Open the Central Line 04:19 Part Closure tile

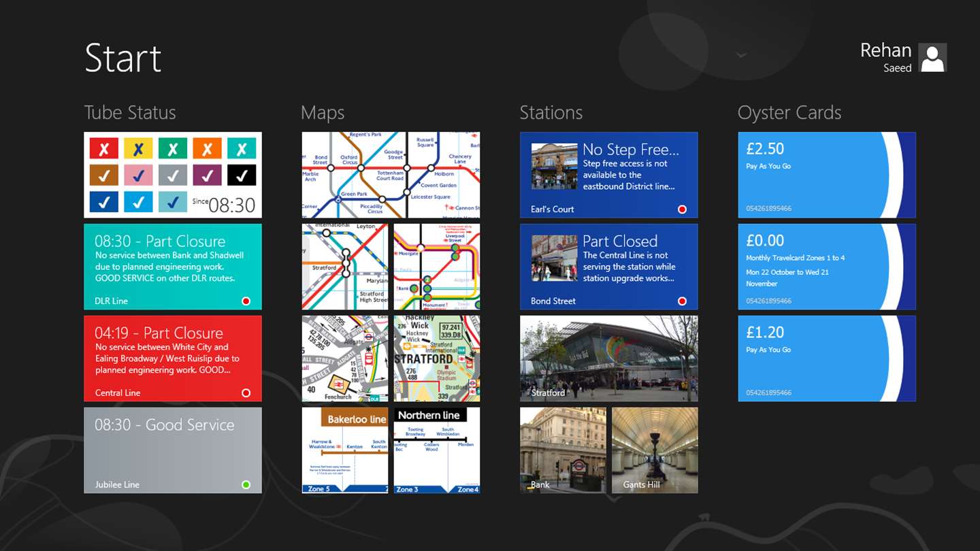[x=173, y=358]
